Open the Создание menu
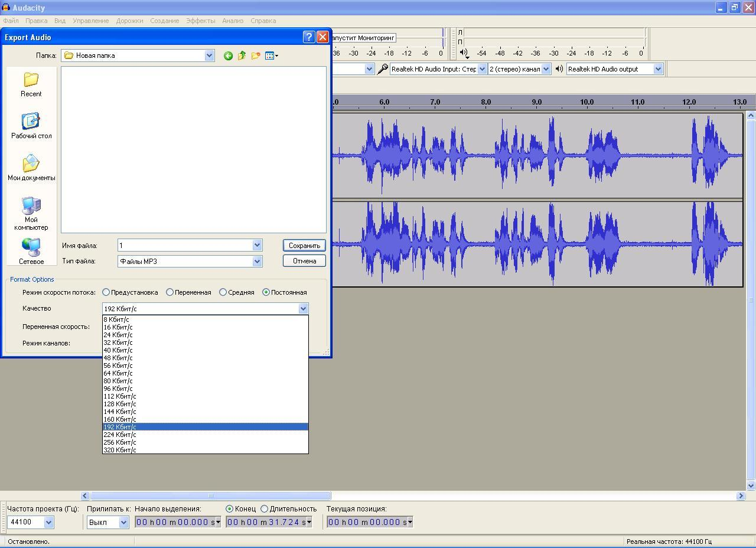This screenshot has height=548, width=756. pos(165,21)
